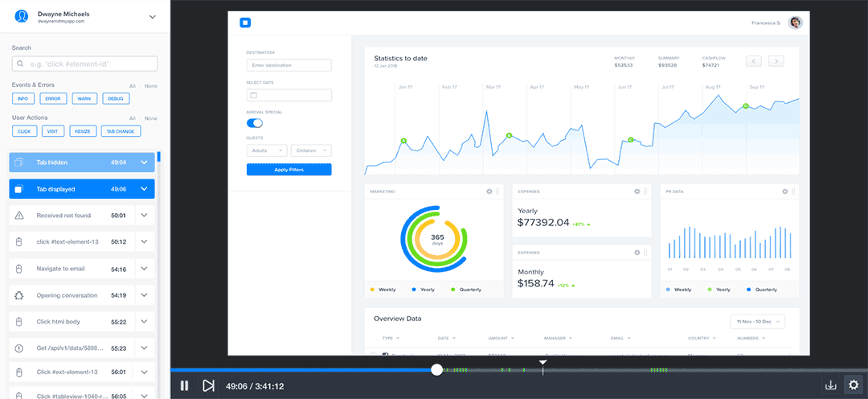The image size is (868, 399).
Task: Expand the Received not found event
Action: pos(144,216)
